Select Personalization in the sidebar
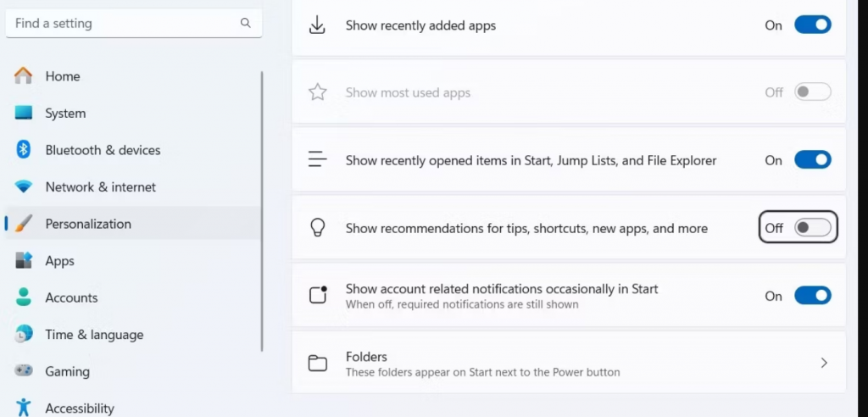The width and height of the screenshot is (868, 417). tap(88, 224)
